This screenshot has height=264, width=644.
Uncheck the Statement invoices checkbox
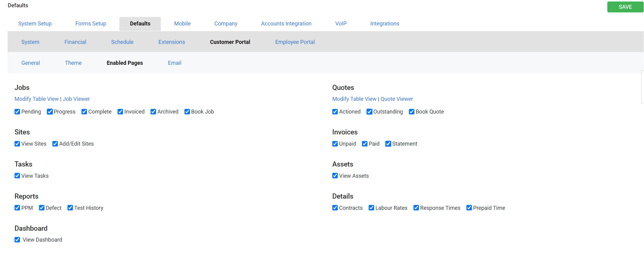(x=388, y=144)
